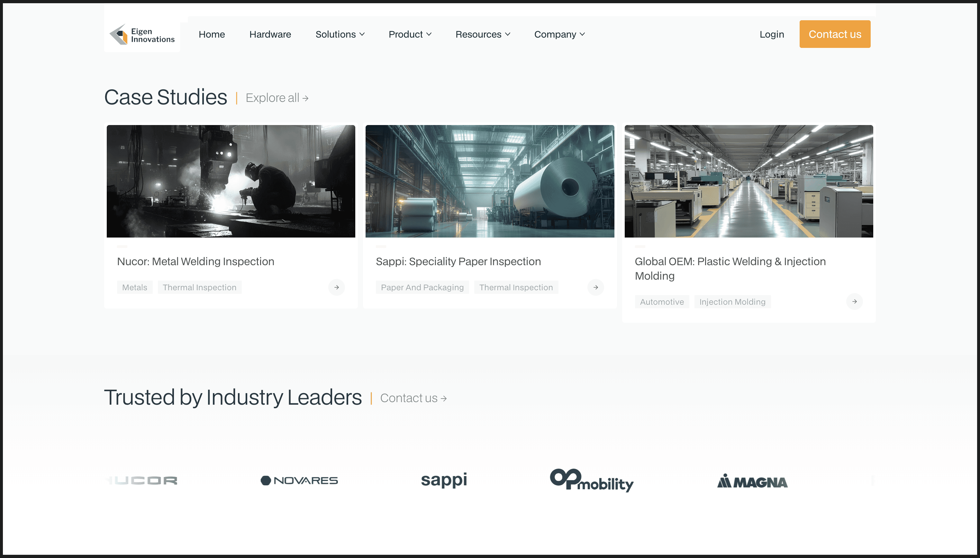Open the paper roll factory thumbnail

coord(489,181)
